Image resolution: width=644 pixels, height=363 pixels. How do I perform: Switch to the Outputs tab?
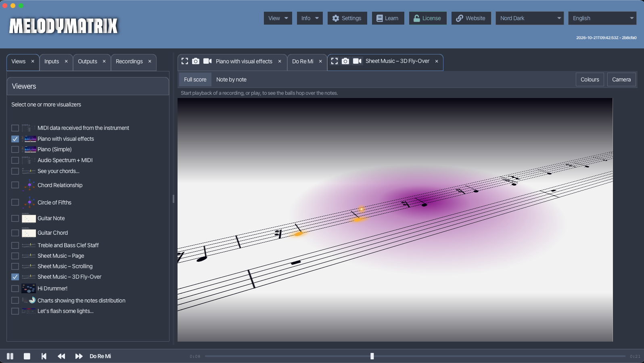click(x=88, y=61)
